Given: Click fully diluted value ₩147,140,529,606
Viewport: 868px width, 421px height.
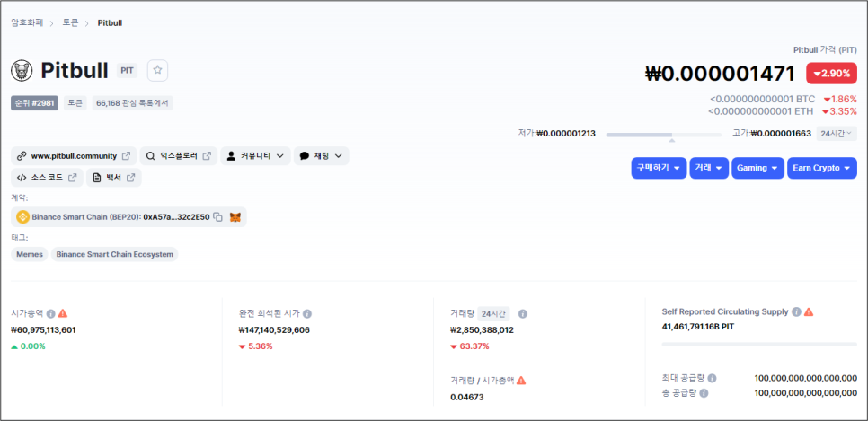Looking at the screenshot, I should 274,330.
